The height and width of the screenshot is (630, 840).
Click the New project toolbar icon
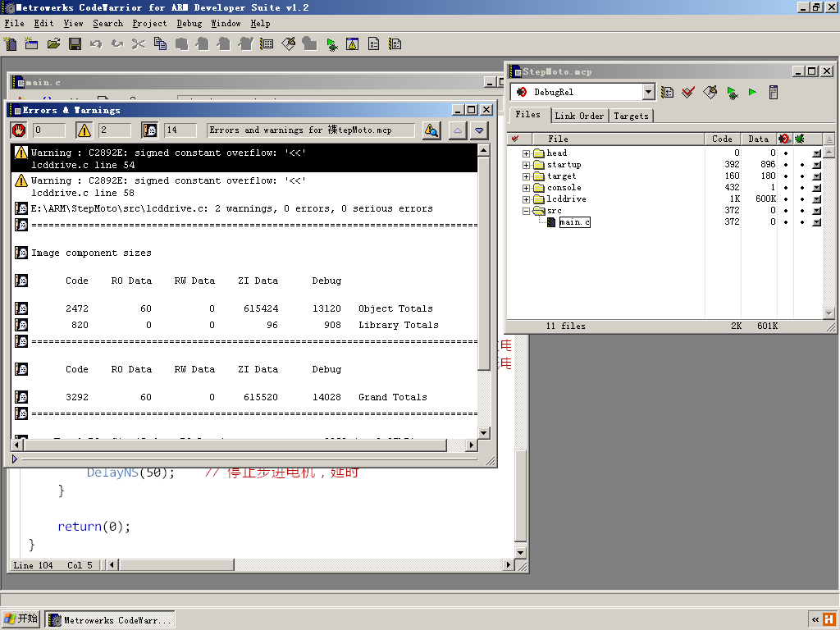pos(32,43)
